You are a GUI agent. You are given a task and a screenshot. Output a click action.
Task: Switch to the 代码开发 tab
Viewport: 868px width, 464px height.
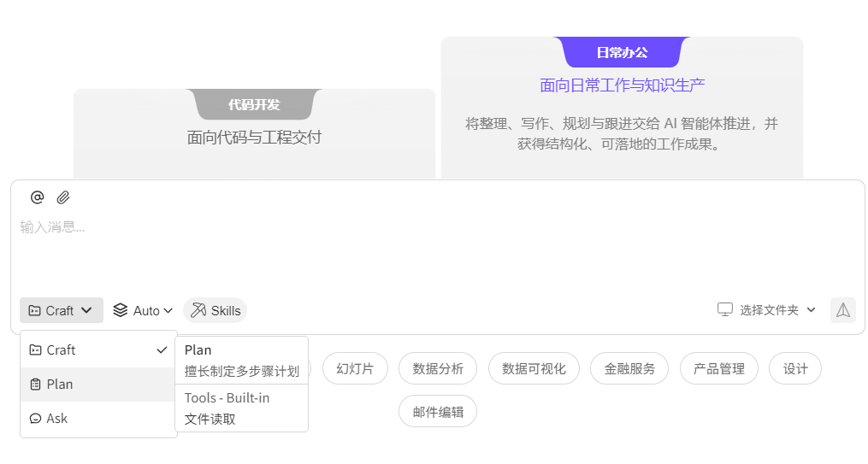tap(254, 104)
